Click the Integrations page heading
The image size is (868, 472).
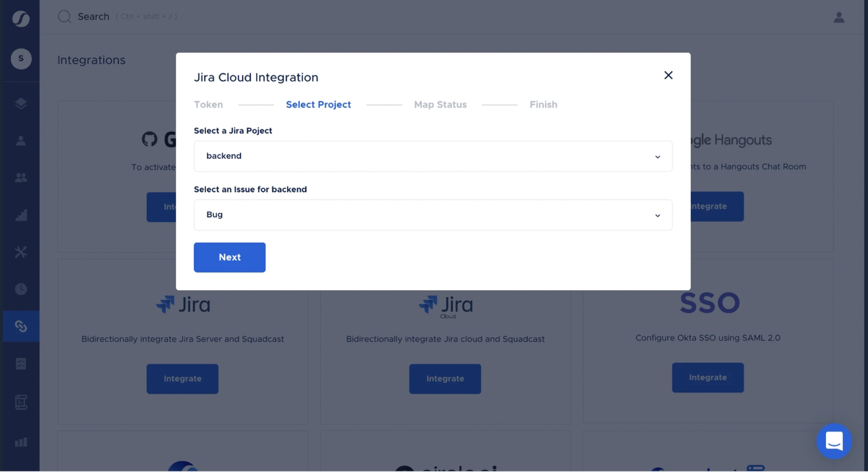pos(91,60)
